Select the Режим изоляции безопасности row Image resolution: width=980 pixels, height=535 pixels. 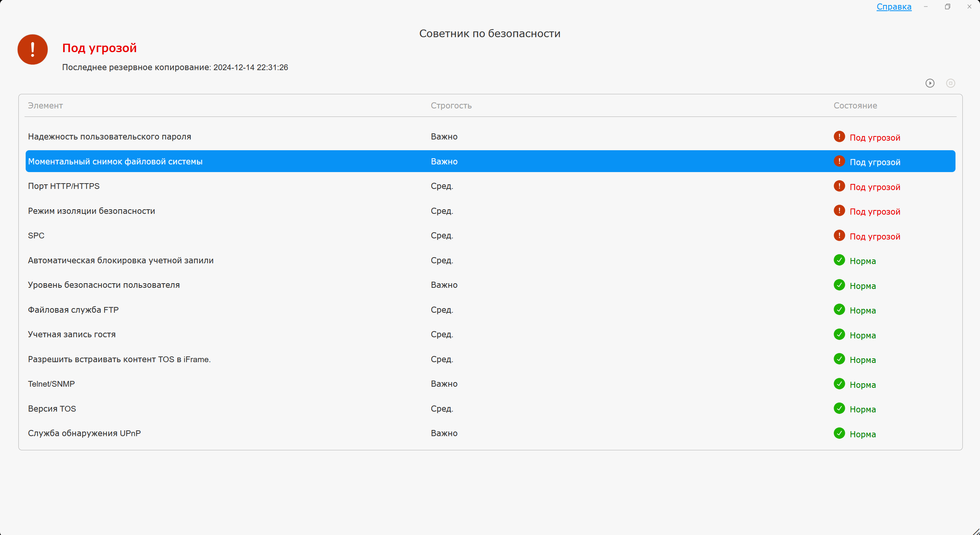click(92, 211)
